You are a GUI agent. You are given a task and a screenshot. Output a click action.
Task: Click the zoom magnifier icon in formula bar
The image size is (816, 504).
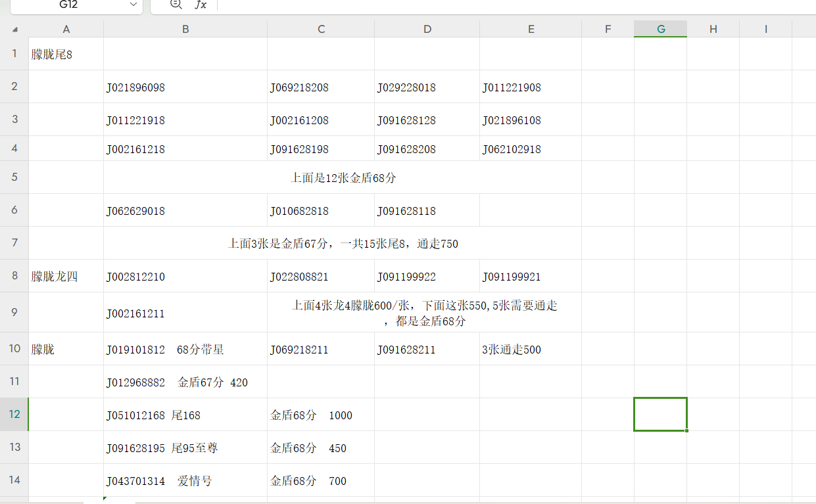(x=176, y=5)
